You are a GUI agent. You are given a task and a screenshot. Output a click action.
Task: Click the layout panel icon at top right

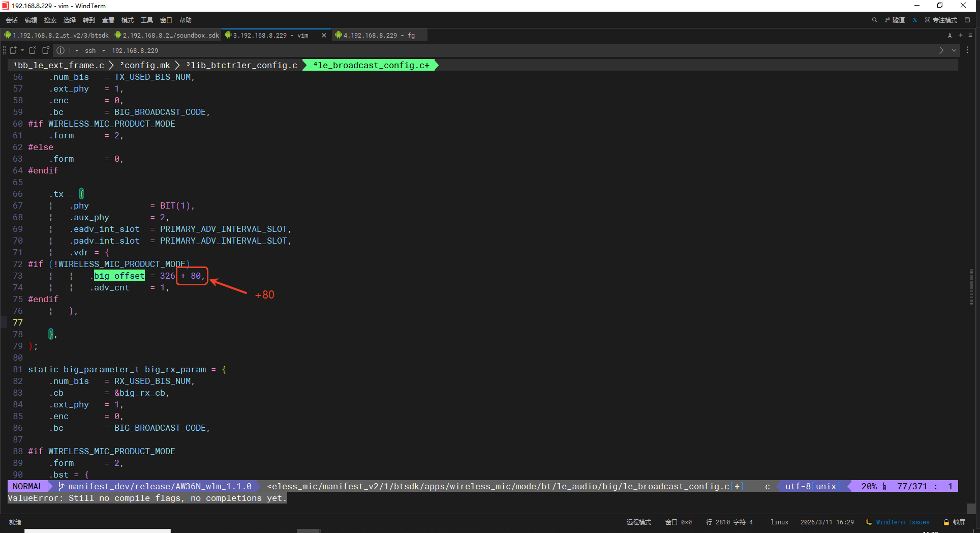tap(967, 20)
